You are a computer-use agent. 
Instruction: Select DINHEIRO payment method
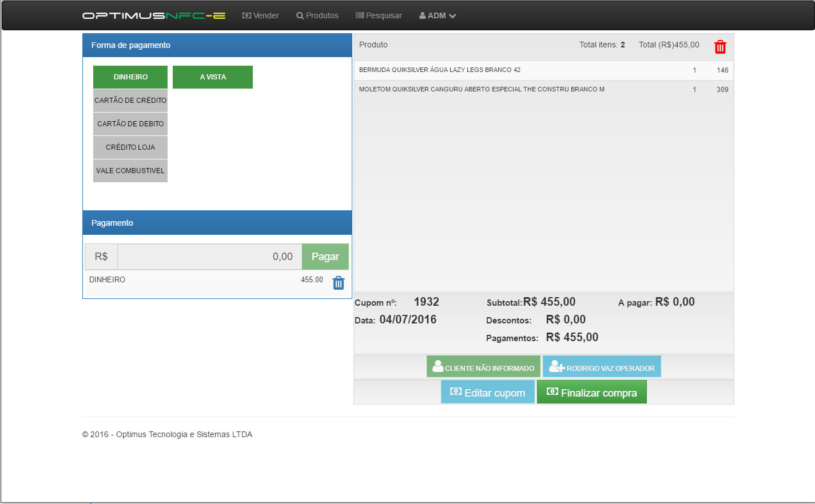[130, 77]
